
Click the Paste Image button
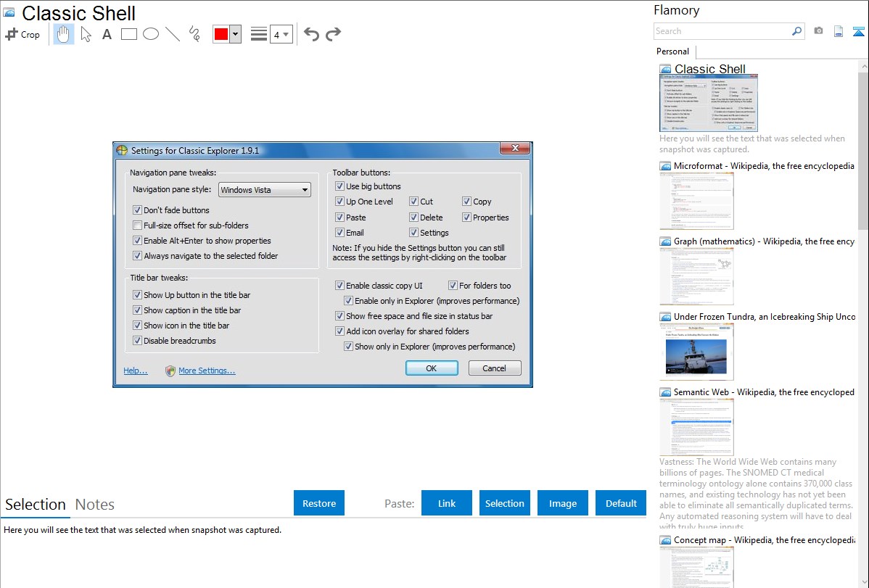[x=563, y=503]
